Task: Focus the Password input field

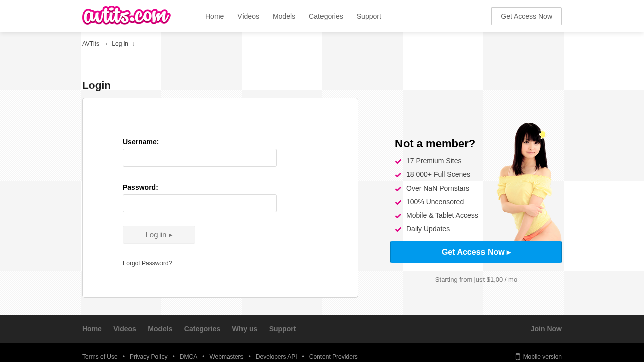Action: [x=200, y=203]
